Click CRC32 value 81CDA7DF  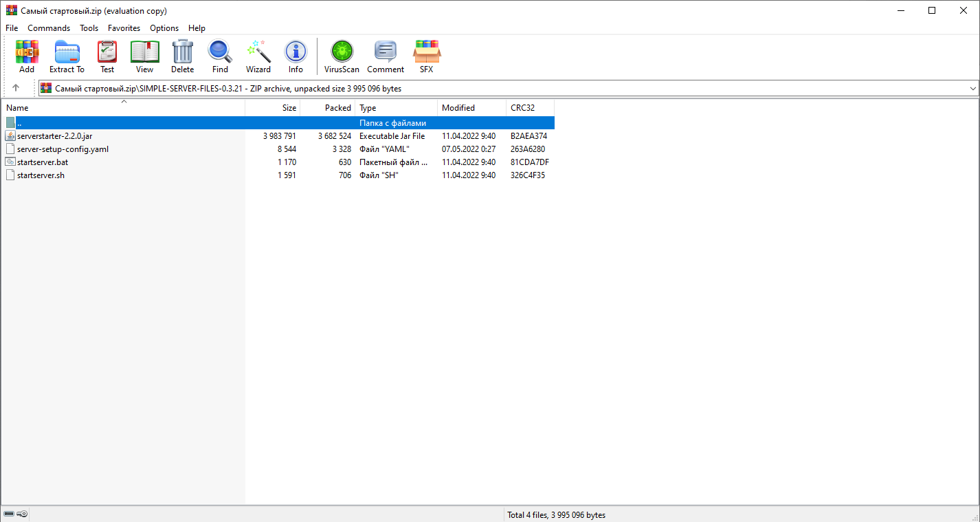[530, 162]
